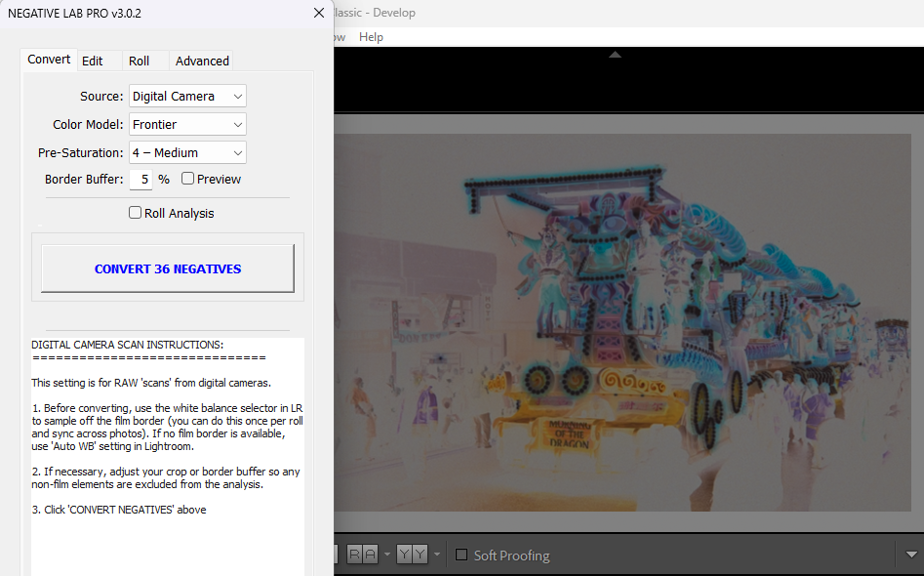Click the negative photo preview image
The height and width of the screenshot is (576, 924).
tap(624, 322)
